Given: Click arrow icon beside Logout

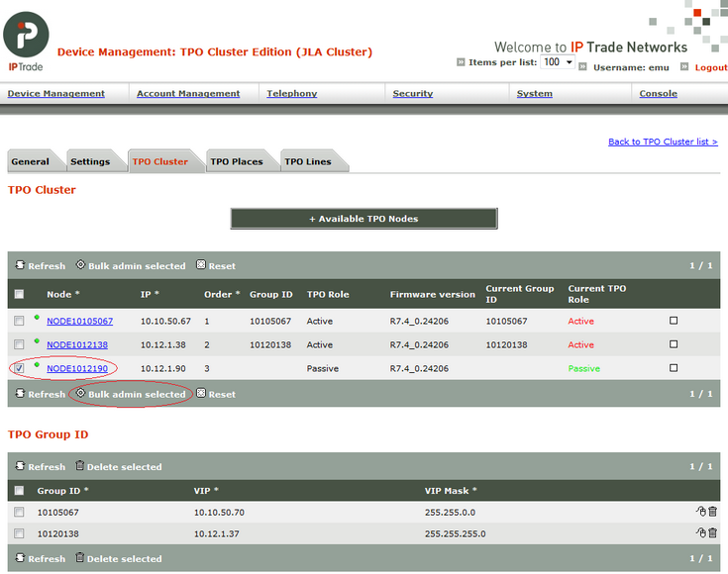Looking at the screenshot, I should pyautogui.click(x=684, y=67).
